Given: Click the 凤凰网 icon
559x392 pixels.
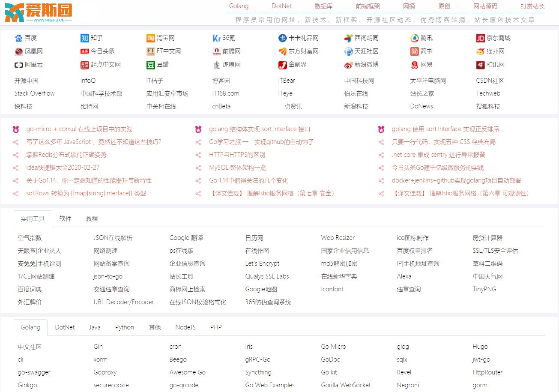Looking at the screenshot, I should [x=18, y=51].
